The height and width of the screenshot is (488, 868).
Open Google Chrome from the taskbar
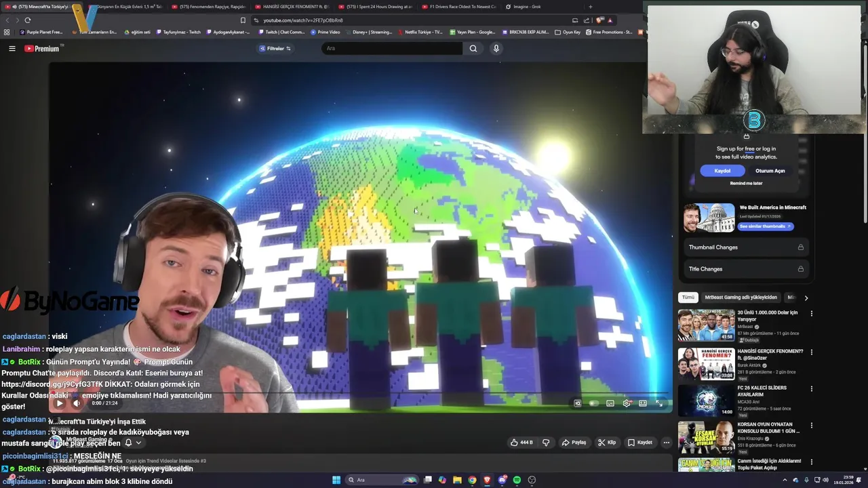[472, 480]
